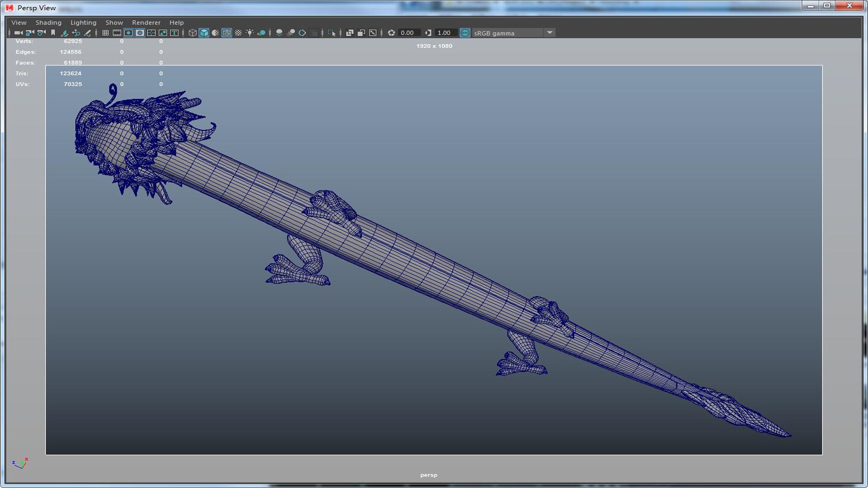Click the Select Camera icon

coord(18,33)
